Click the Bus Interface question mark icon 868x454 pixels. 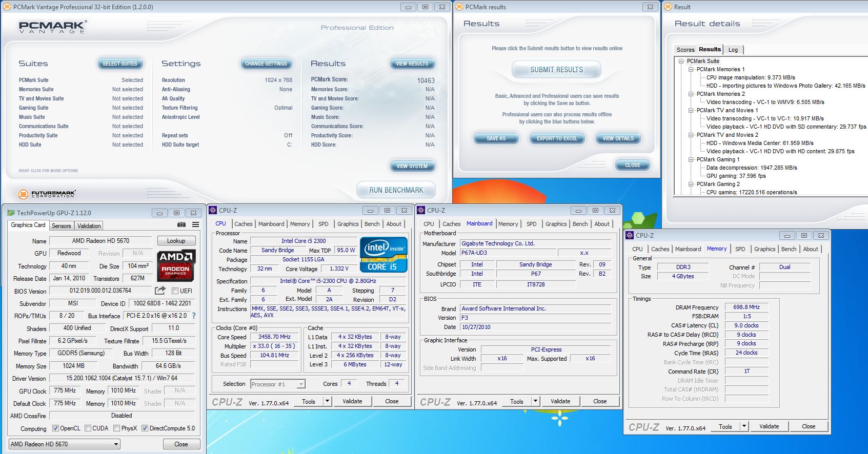pyautogui.click(x=194, y=316)
